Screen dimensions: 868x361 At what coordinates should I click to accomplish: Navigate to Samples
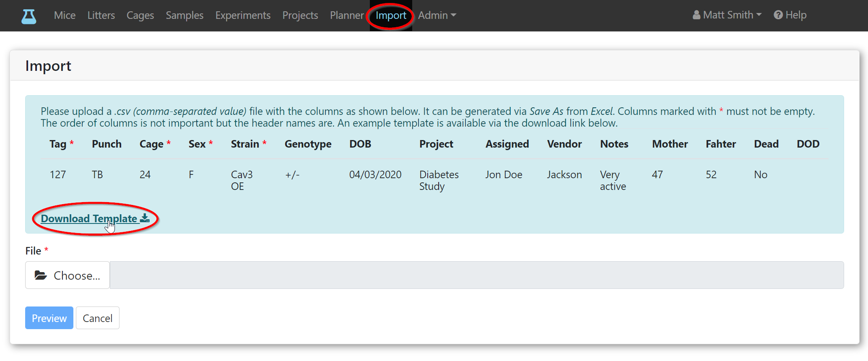point(185,15)
